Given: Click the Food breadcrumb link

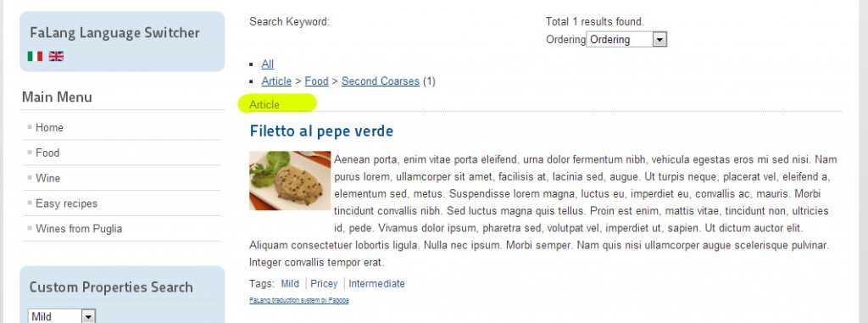Looking at the screenshot, I should (x=317, y=81).
